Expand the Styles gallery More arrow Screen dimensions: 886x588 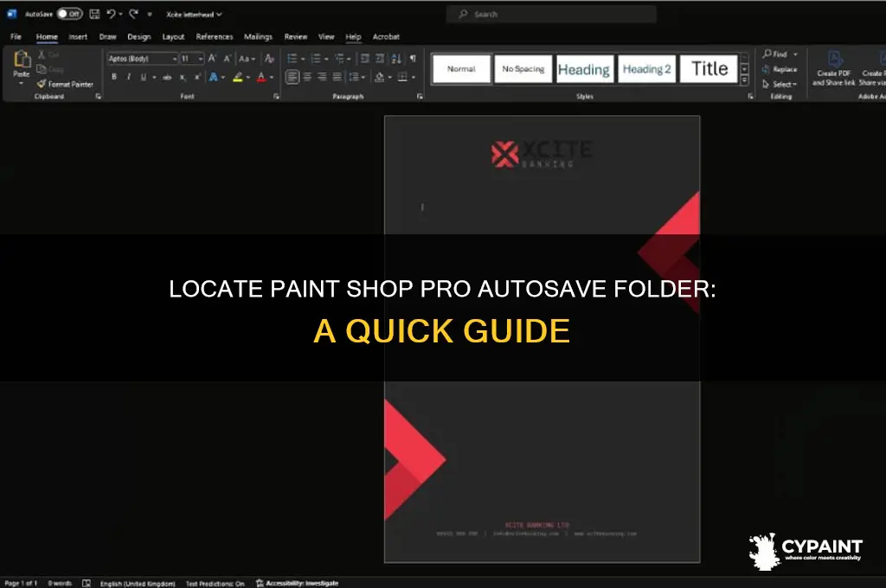pyautogui.click(x=745, y=80)
